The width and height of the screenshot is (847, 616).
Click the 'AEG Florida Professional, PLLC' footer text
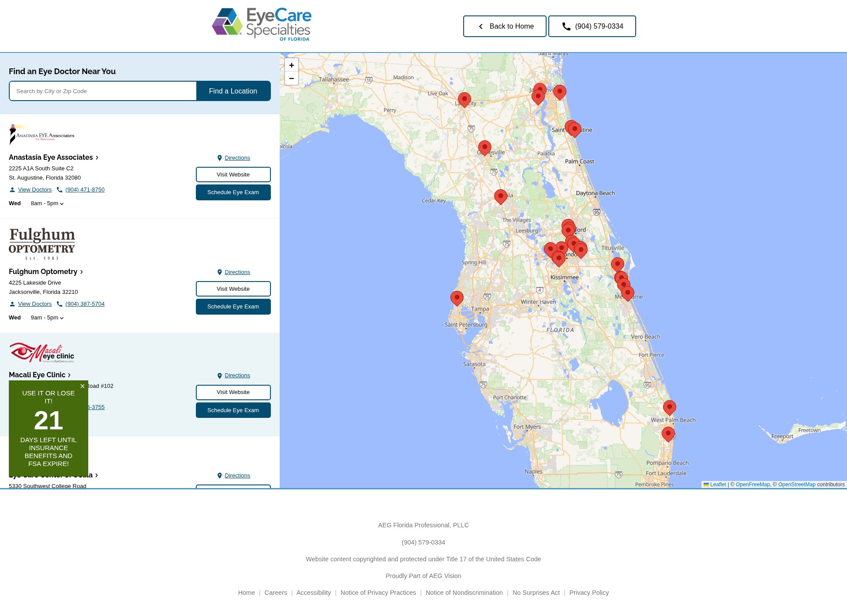coord(423,525)
